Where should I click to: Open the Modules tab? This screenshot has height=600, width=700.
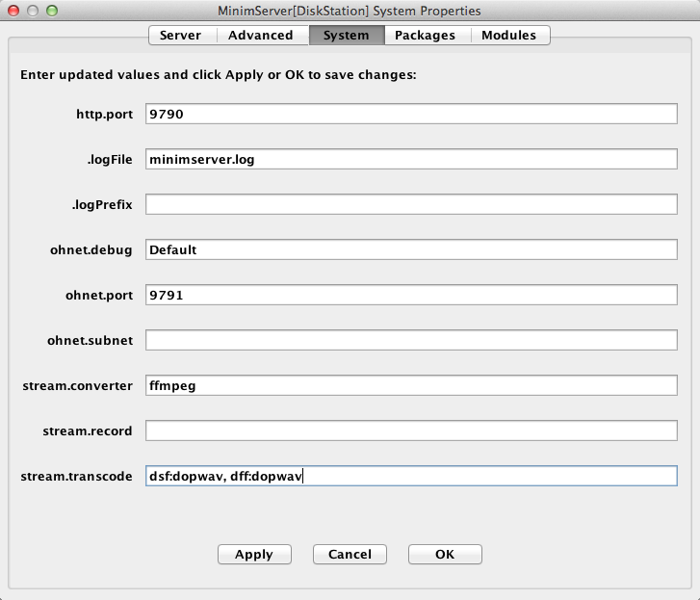509,36
